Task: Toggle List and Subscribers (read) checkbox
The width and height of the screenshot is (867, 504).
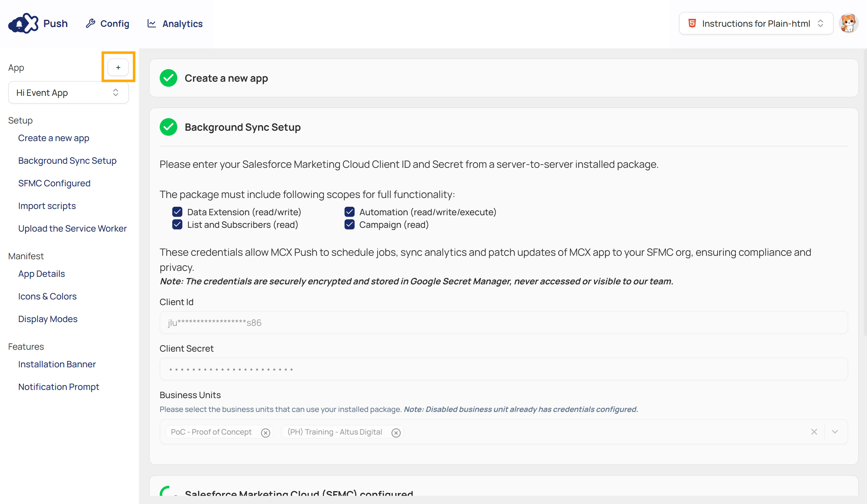Action: click(177, 224)
